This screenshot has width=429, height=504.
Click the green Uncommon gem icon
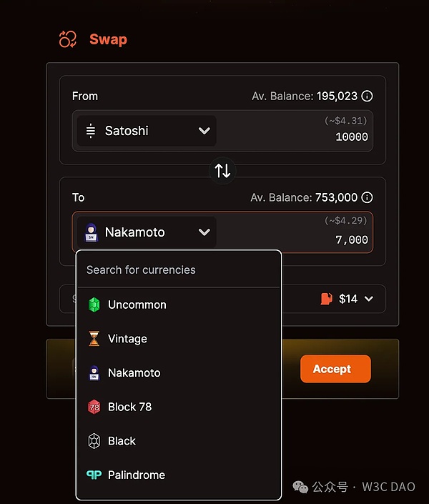coord(94,305)
